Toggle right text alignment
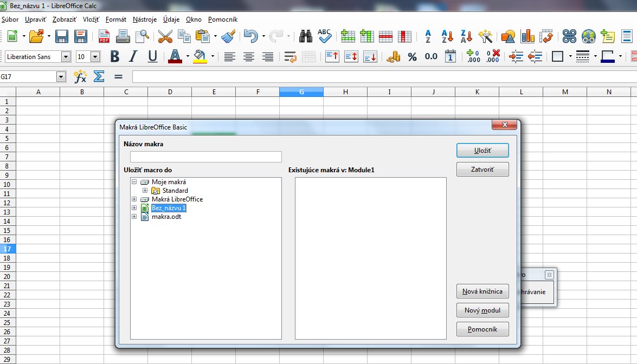The image size is (637, 364). point(268,57)
